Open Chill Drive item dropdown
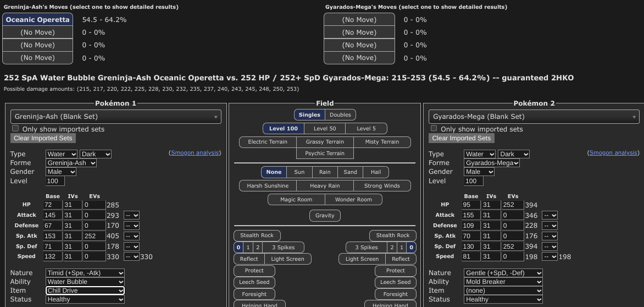The image size is (644, 307). tap(85, 290)
